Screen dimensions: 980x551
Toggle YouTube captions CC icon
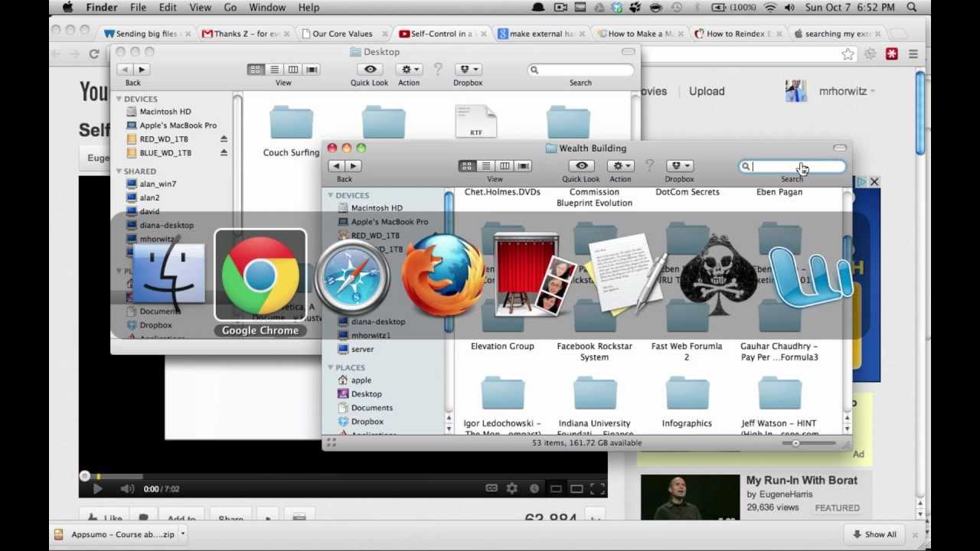(x=492, y=489)
